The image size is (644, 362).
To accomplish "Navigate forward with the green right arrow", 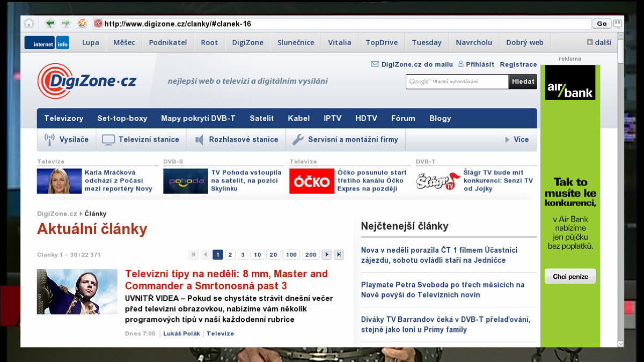I will tap(65, 23).
